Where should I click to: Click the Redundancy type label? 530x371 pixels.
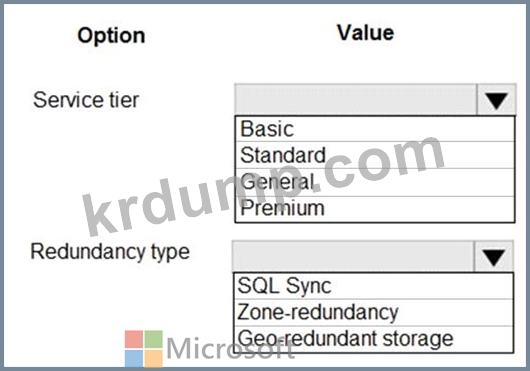click(110, 252)
